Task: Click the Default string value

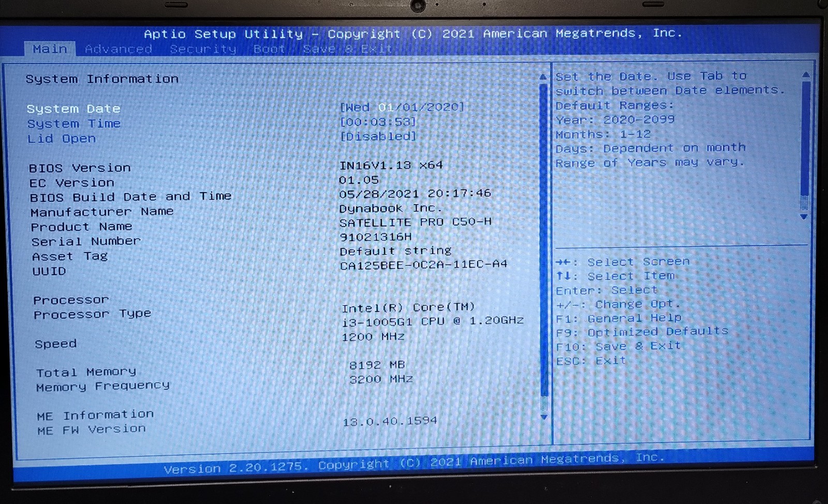Action: (x=396, y=251)
